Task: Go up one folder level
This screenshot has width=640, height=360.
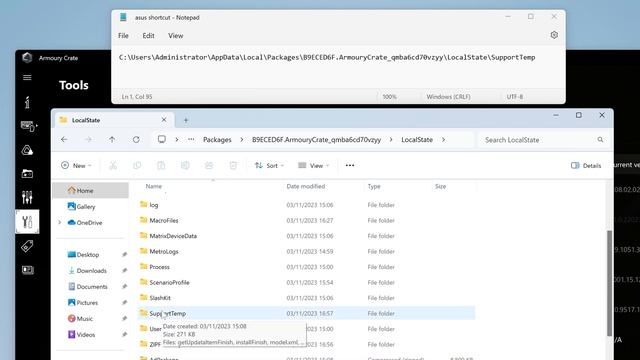Action: point(112,140)
